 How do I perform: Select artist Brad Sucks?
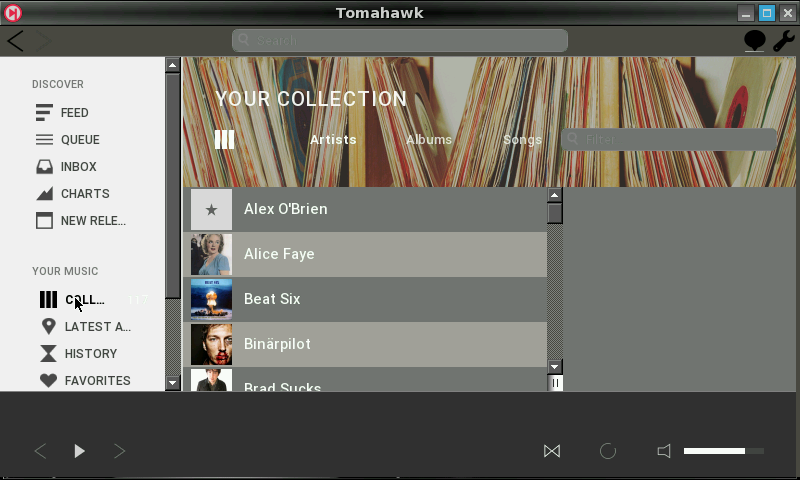pos(365,379)
